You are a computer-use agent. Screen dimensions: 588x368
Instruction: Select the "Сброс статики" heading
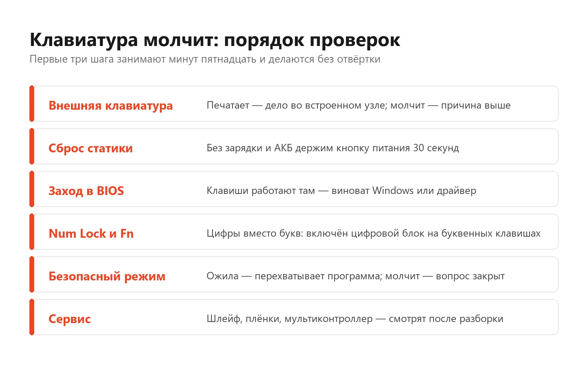(91, 148)
